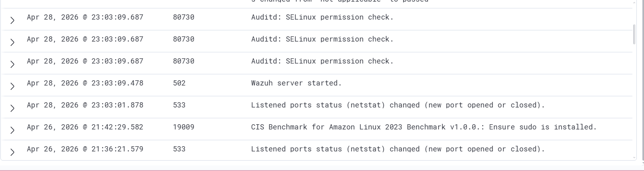Select timestamp Apr 26 21:36:21.579
The width and height of the screenshot is (644, 171).
(x=85, y=149)
